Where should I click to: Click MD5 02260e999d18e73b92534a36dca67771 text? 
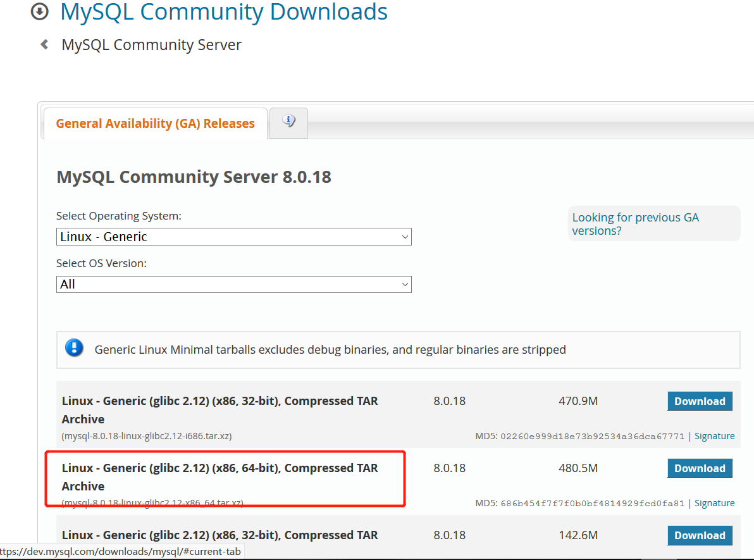click(x=579, y=437)
